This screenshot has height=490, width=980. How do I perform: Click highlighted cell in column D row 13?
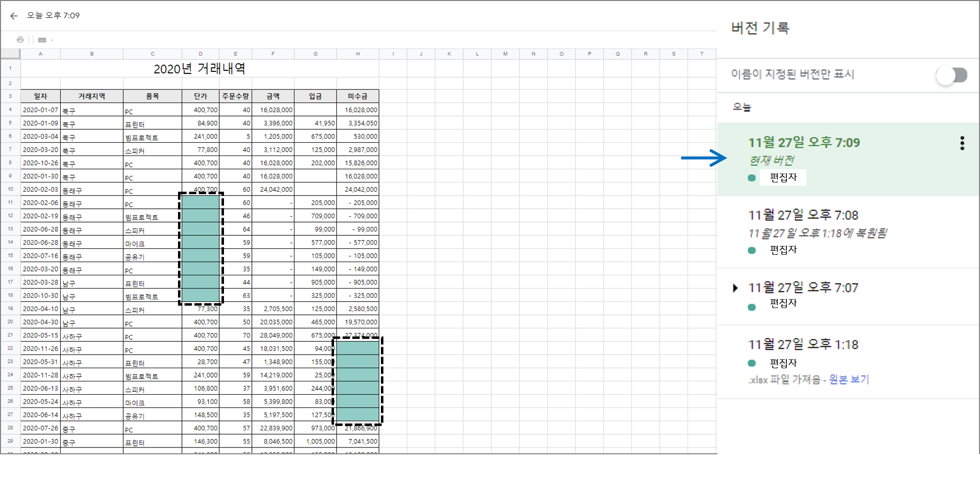[200, 229]
